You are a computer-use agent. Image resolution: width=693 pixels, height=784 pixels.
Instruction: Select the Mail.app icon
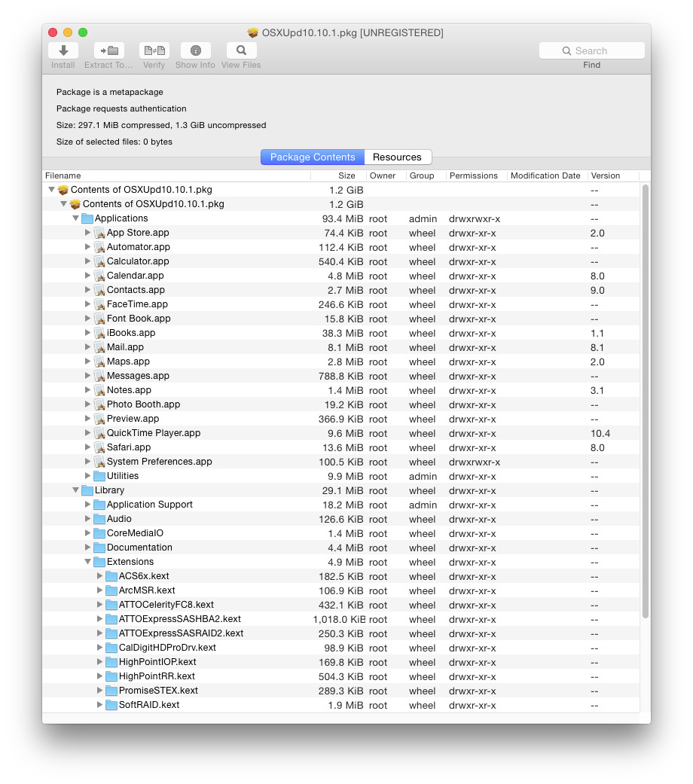point(99,347)
